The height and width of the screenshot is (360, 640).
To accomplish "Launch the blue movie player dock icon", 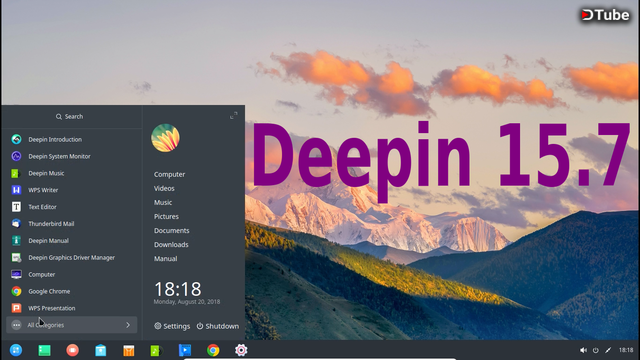I will point(184,350).
